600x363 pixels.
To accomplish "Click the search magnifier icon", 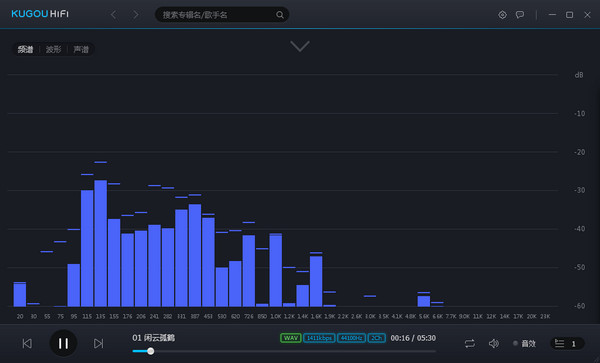I will pyautogui.click(x=280, y=15).
